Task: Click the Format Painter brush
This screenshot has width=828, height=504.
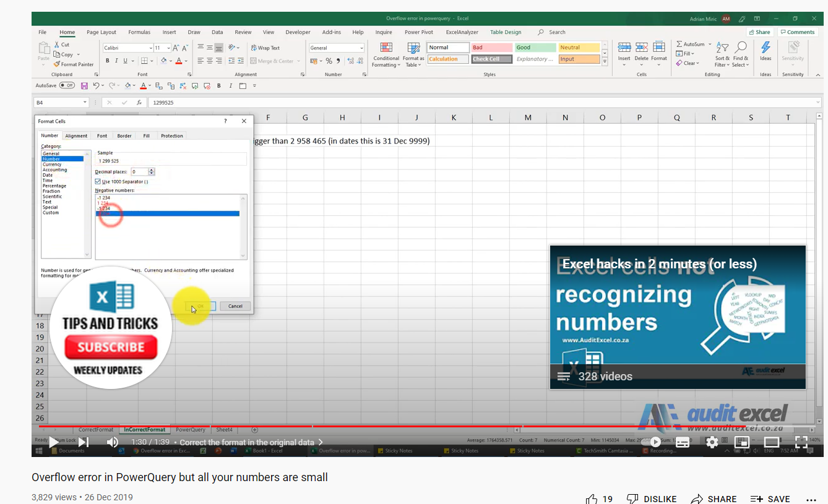Action: (57, 64)
